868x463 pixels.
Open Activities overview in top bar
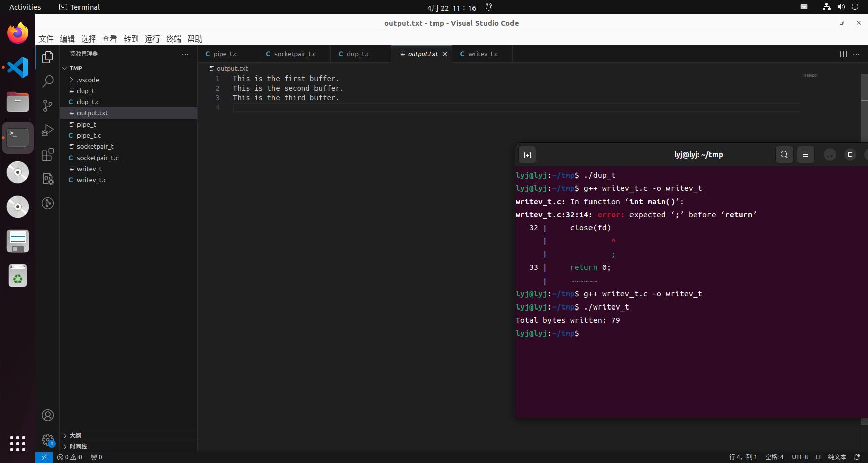point(25,7)
